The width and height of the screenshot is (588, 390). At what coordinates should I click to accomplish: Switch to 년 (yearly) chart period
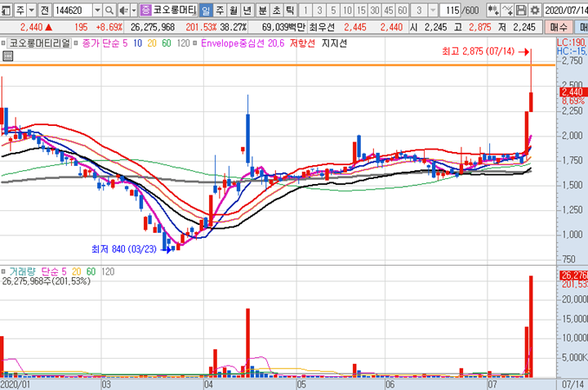click(x=247, y=11)
